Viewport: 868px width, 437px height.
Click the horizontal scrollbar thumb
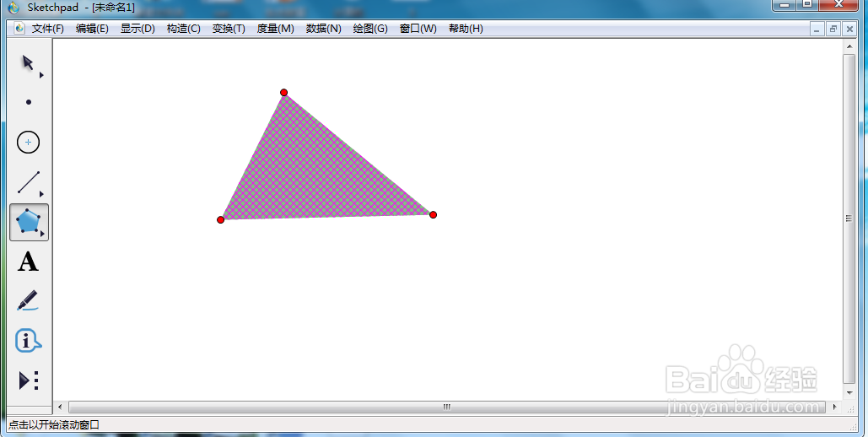point(446,407)
